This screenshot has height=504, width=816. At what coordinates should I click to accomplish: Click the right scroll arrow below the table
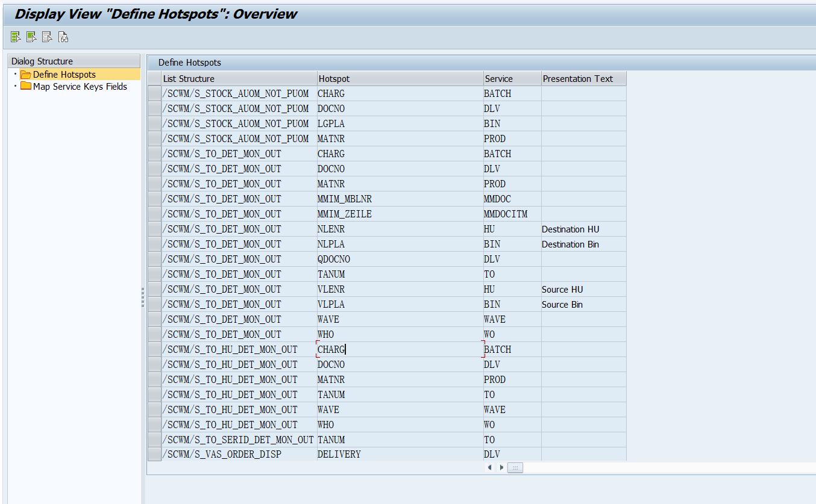coord(501,467)
